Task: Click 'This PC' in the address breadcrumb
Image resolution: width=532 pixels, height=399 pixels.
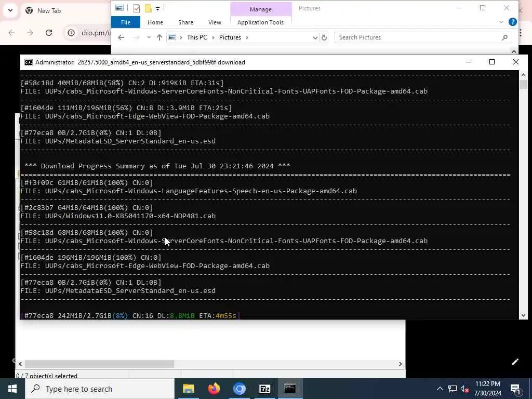Action: tap(197, 37)
